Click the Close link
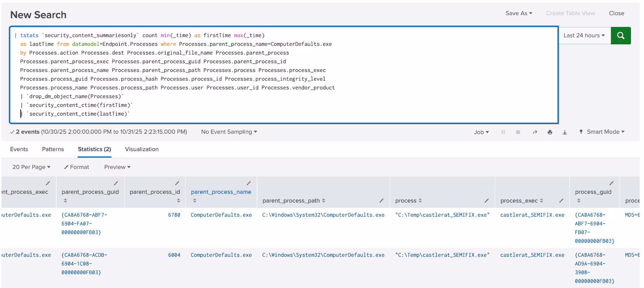 pyautogui.click(x=616, y=13)
